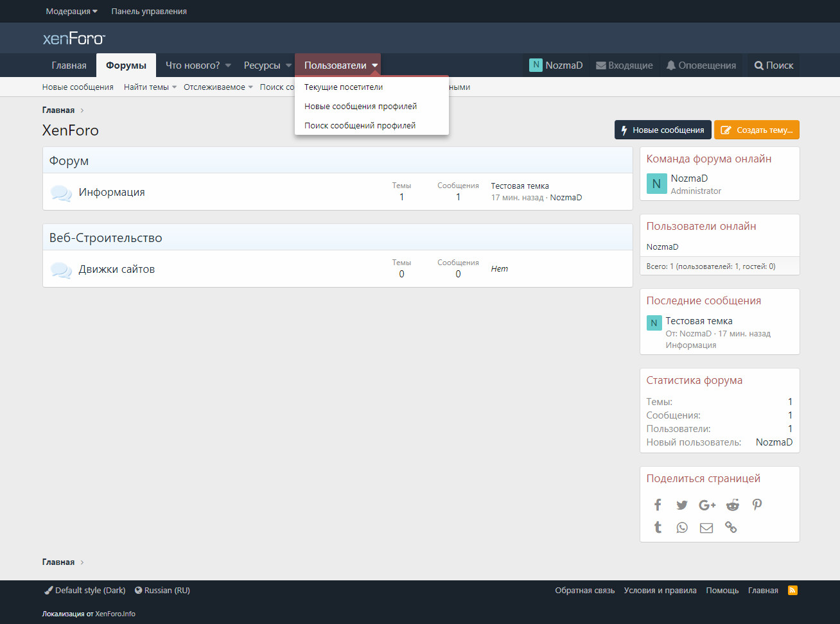Share page on Twitter icon
The width and height of the screenshot is (840, 624).
click(x=682, y=505)
